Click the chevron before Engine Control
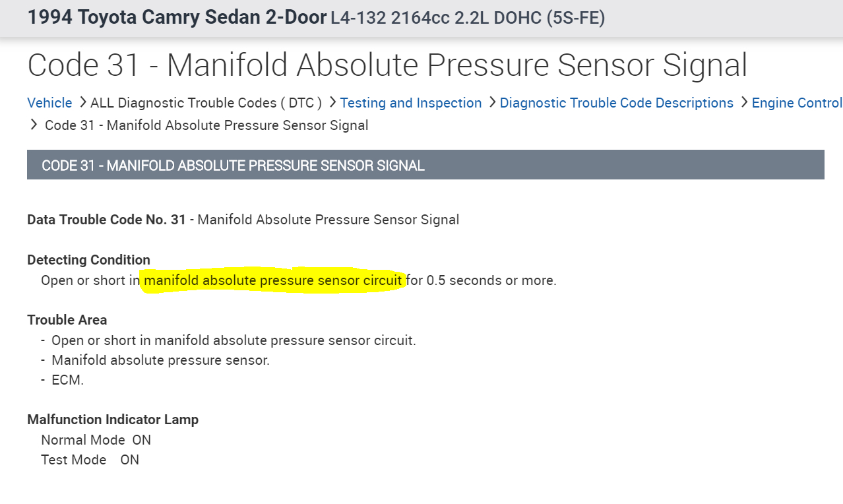 744,102
